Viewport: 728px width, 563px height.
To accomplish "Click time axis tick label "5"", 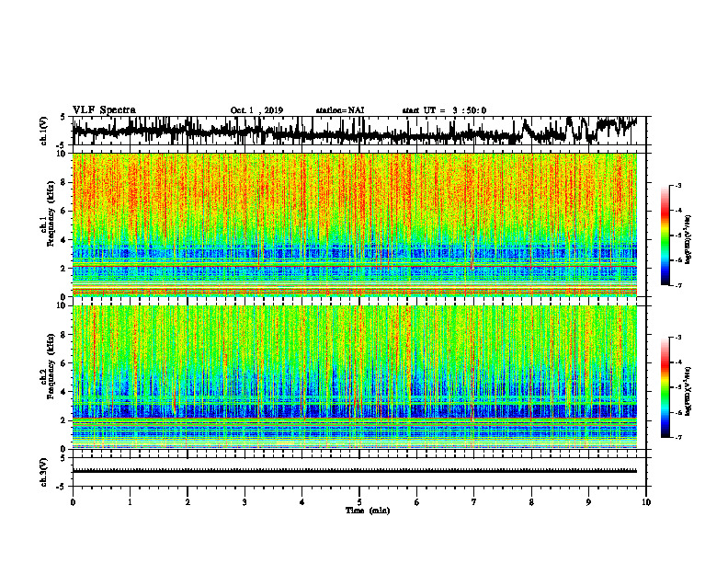I will (x=359, y=502).
